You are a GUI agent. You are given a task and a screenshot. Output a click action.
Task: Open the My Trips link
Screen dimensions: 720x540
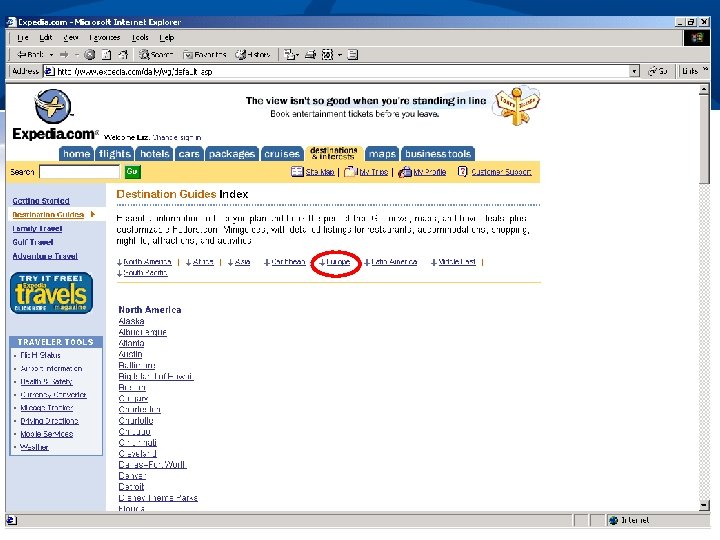tap(373, 172)
